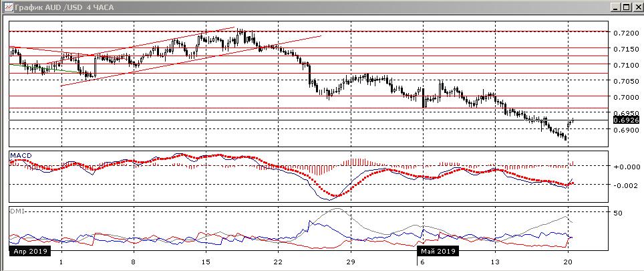Click date label 29 on the time axis
Viewport: 644px width, 271px height.
tap(350, 262)
